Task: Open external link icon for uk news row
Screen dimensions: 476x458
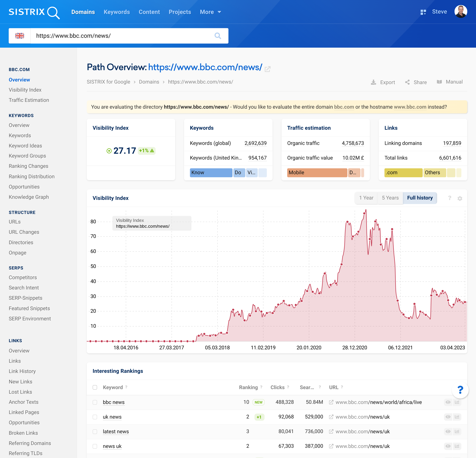Action: 331,417
